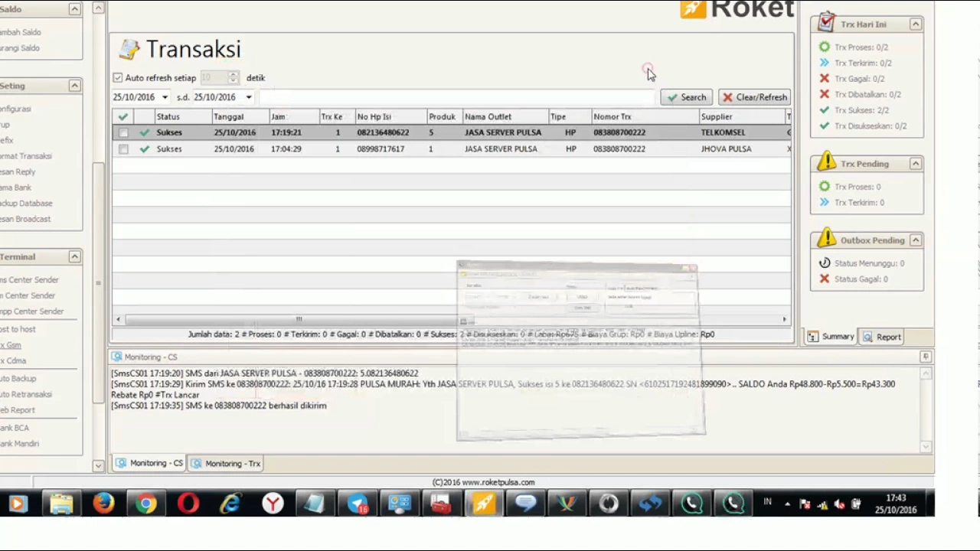Select cell 08998717617
This screenshot has width=980, height=551.
pos(381,149)
